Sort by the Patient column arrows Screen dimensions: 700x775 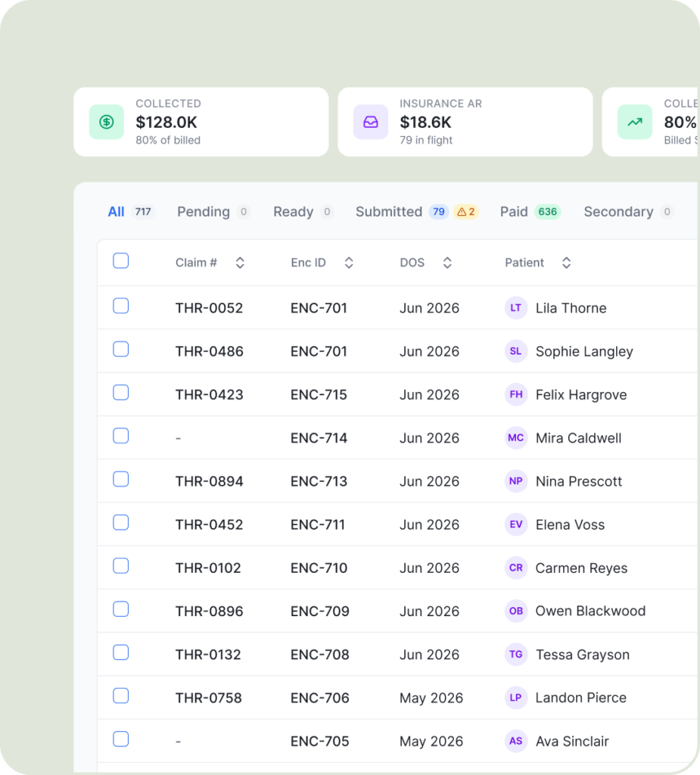[567, 263]
